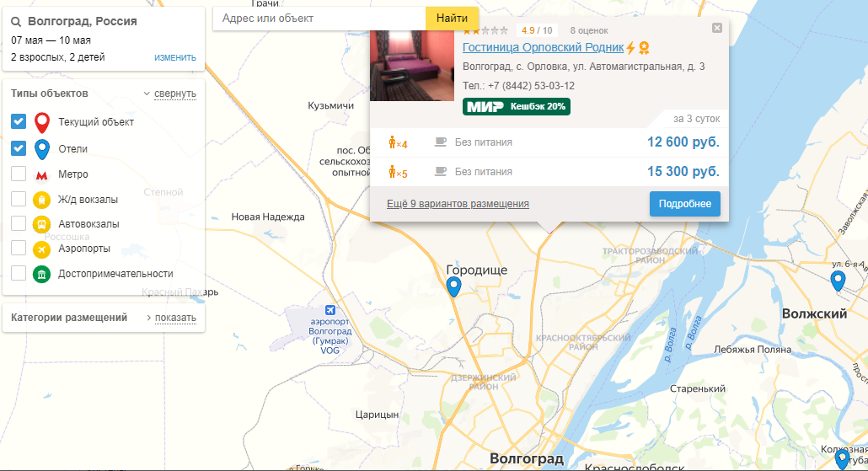Enable the Автовокзалы checkbox
The image size is (868, 471).
[x=19, y=223]
